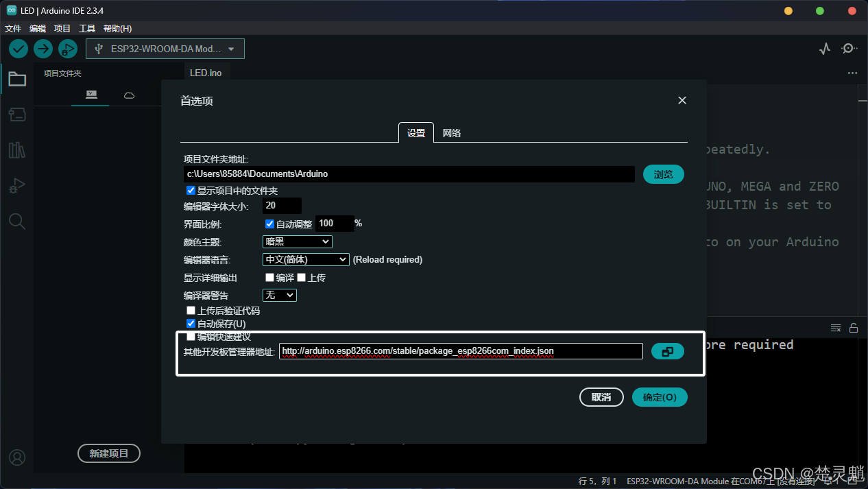
Task: Click the account profile icon
Action: (x=17, y=457)
